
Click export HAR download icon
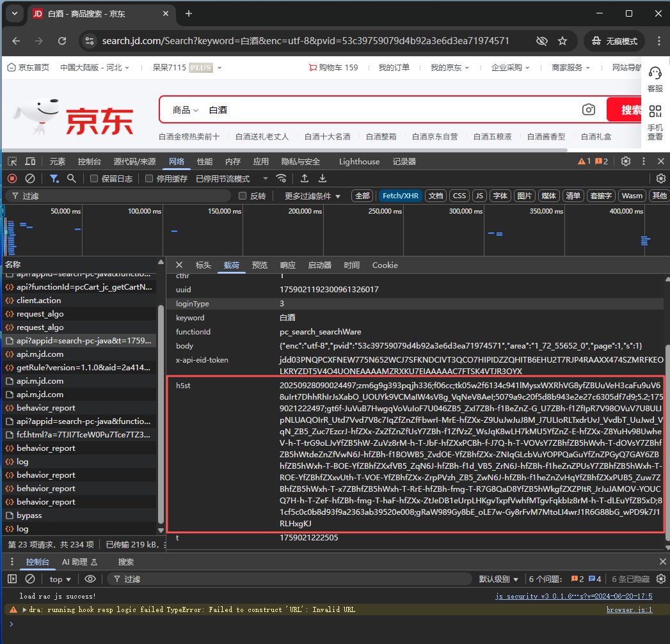point(322,178)
